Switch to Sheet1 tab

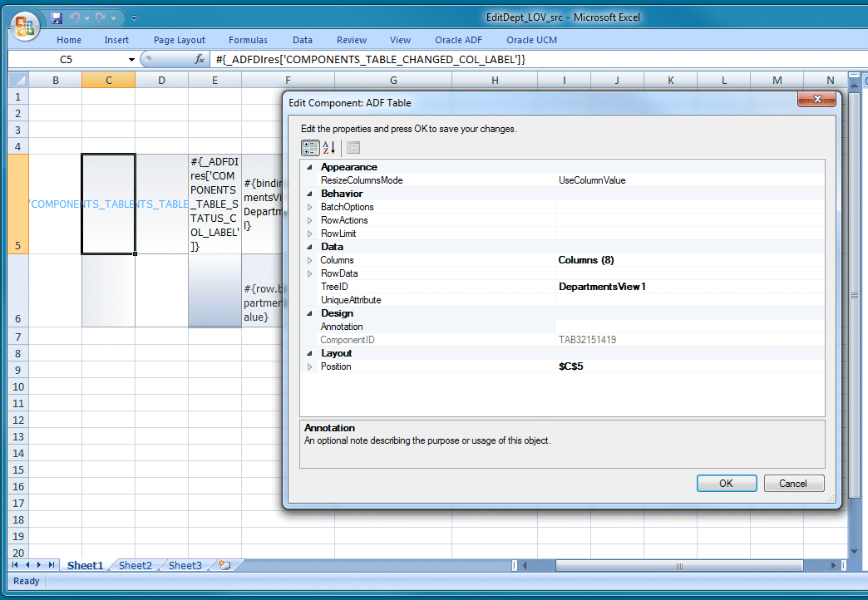click(86, 565)
